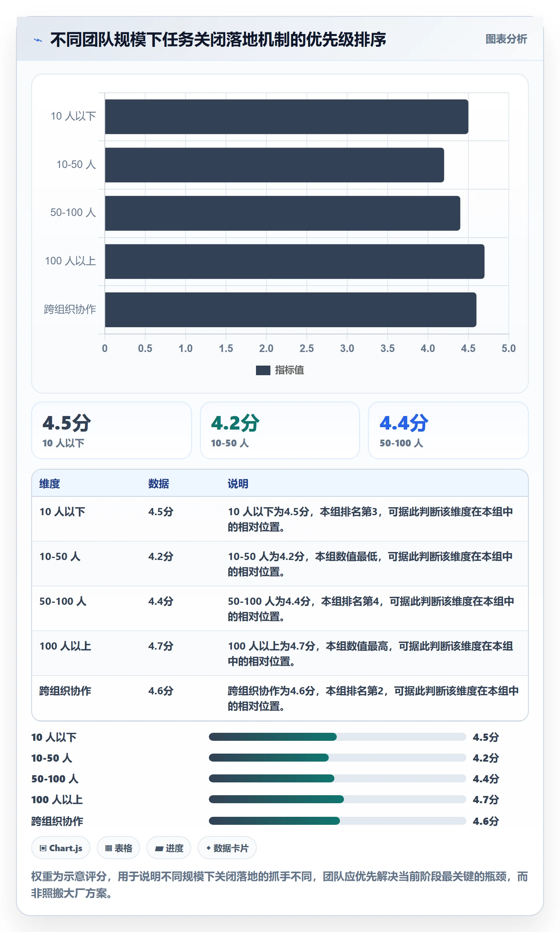Open the blue 4.4分 data card

[x=448, y=430]
